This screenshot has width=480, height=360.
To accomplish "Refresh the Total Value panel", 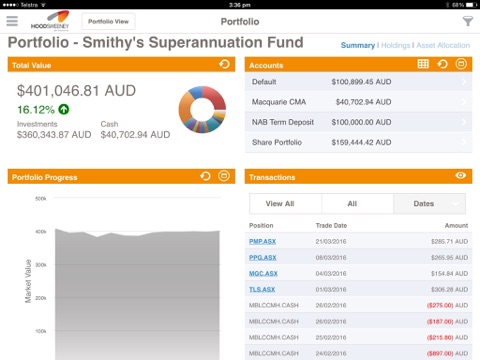I will [224, 64].
